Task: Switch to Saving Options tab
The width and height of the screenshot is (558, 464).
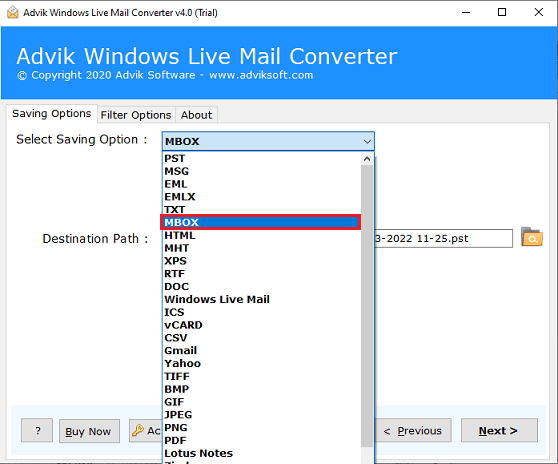Action: click(x=52, y=114)
